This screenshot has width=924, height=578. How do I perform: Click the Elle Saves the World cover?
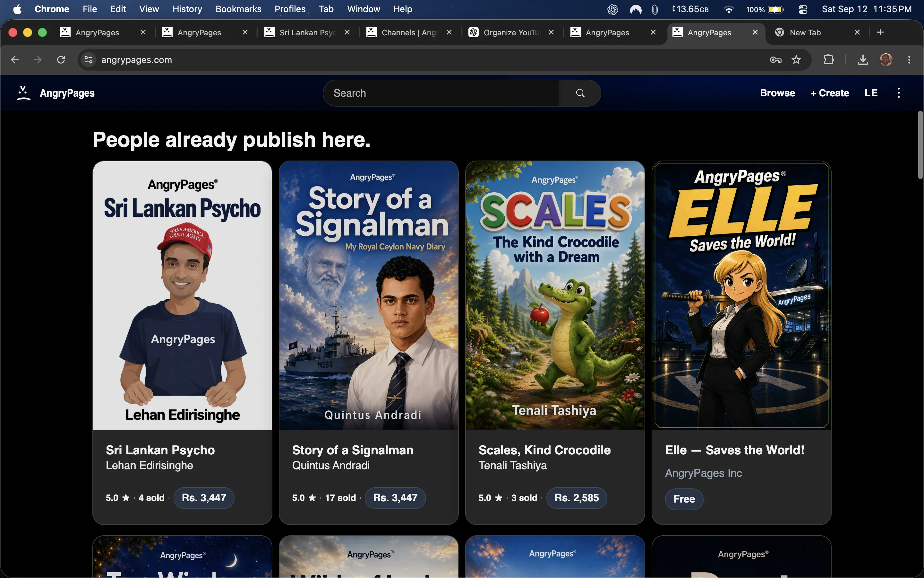pyautogui.click(x=741, y=295)
